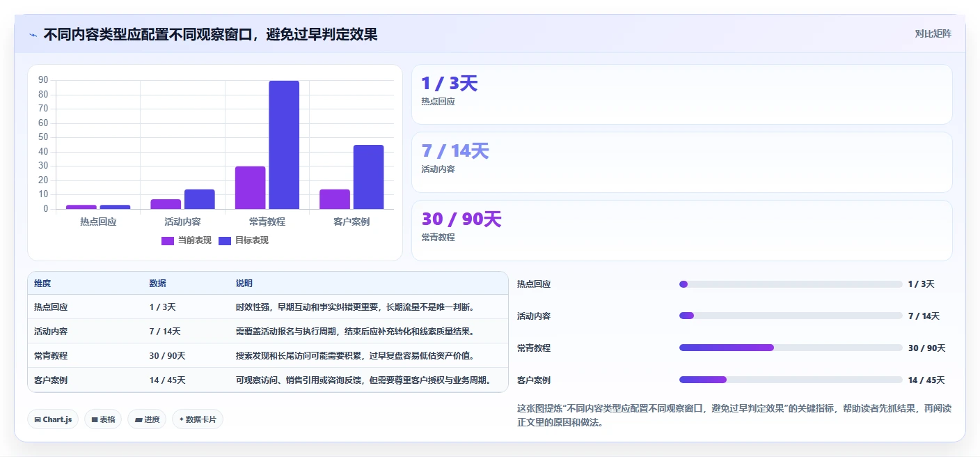The height and width of the screenshot is (457, 980).
Task: Click the 说明 table column header
Action: pos(244,284)
